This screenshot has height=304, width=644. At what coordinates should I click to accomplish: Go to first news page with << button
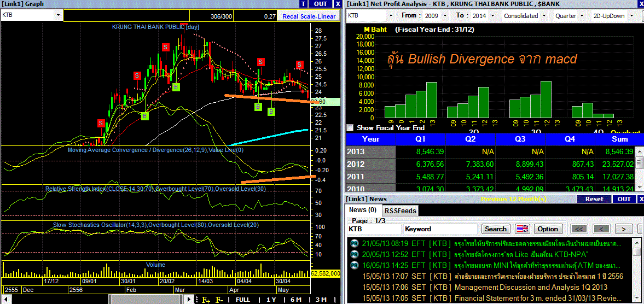pos(578,229)
